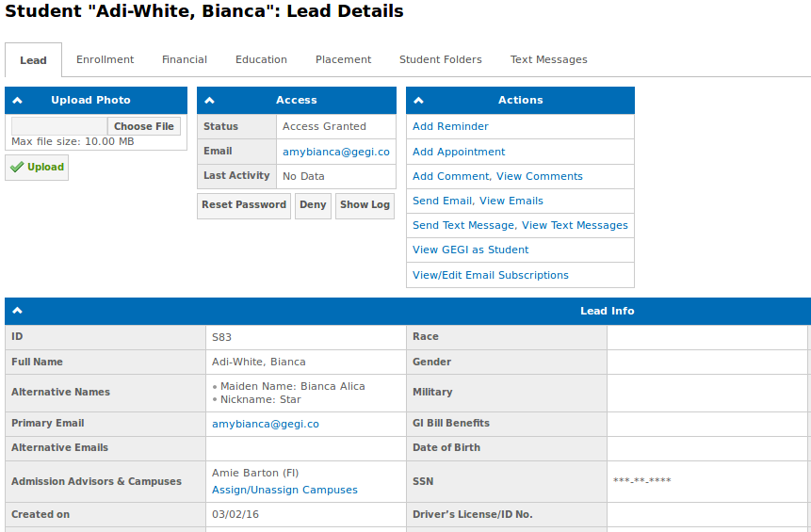Screen dimensions: 811x532
Task: Deny access with the Deny button
Action: pos(313,205)
